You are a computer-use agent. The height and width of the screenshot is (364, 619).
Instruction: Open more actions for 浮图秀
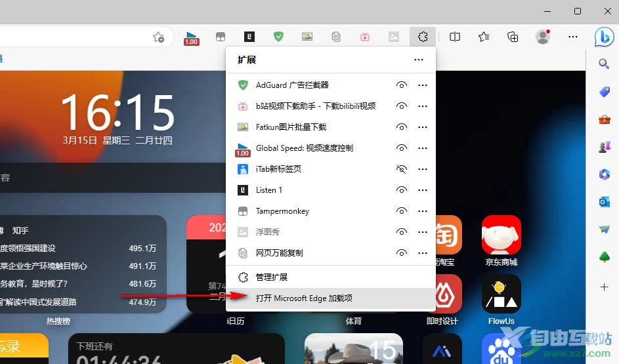point(423,232)
